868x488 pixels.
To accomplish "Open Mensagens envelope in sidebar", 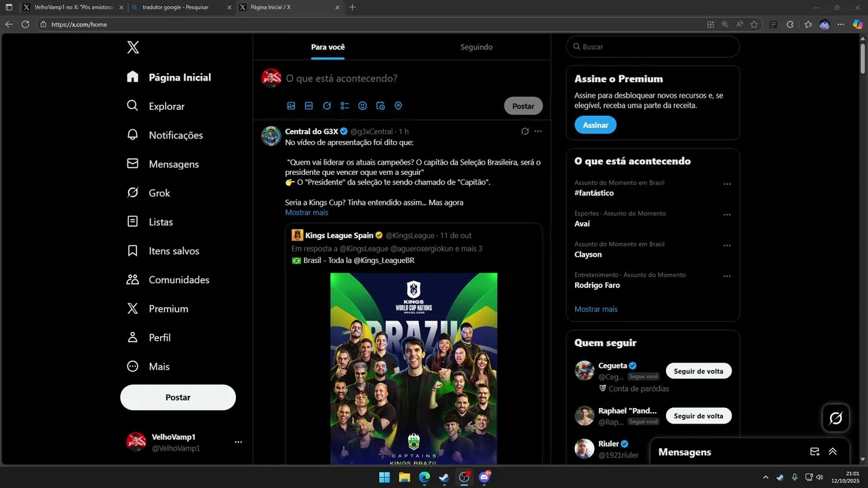I will pos(163,164).
